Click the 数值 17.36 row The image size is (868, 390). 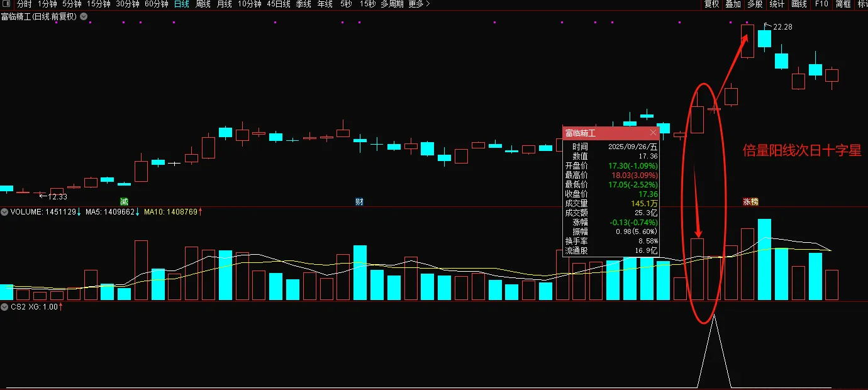(611, 155)
